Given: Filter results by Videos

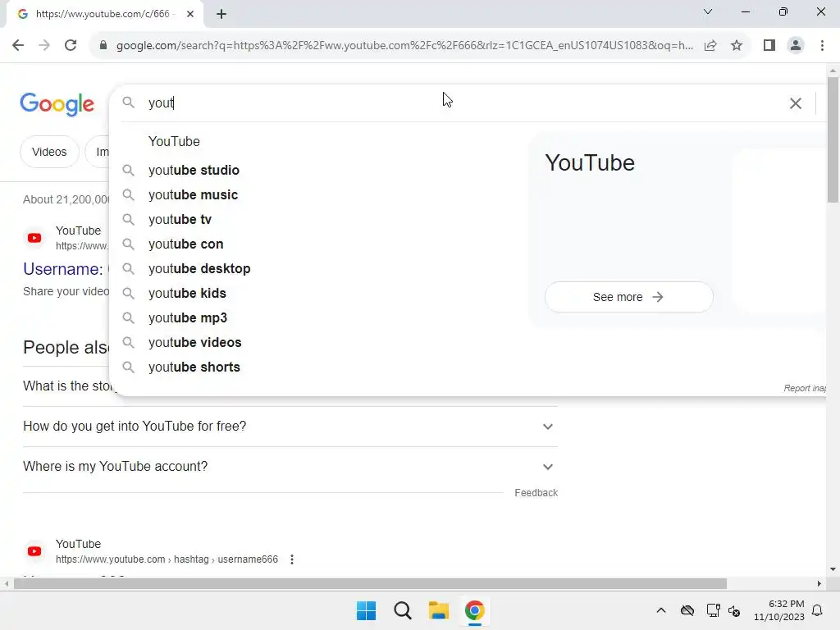Looking at the screenshot, I should tap(49, 152).
